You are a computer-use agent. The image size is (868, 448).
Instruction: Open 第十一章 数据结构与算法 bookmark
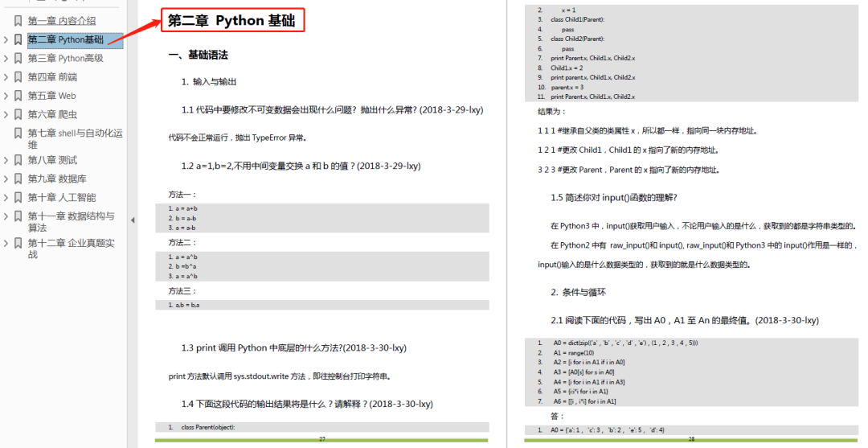pos(72,221)
